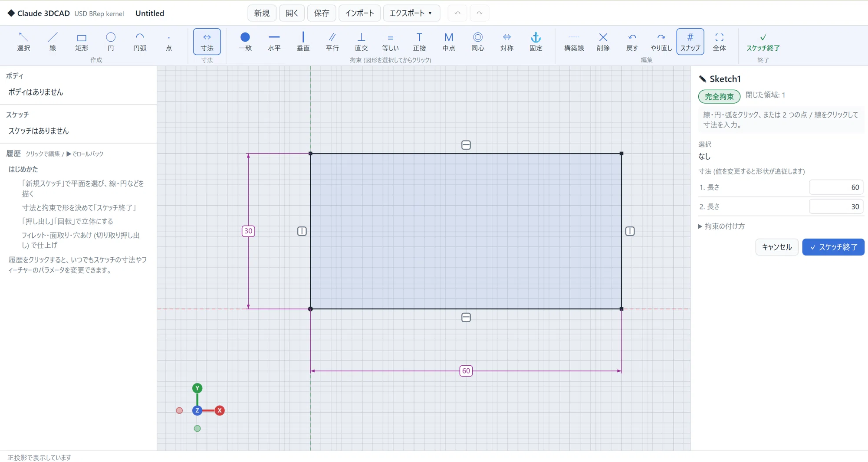Apply the 等しい equal constraint
Image resolution: width=868 pixels, height=462 pixels.
click(391, 42)
